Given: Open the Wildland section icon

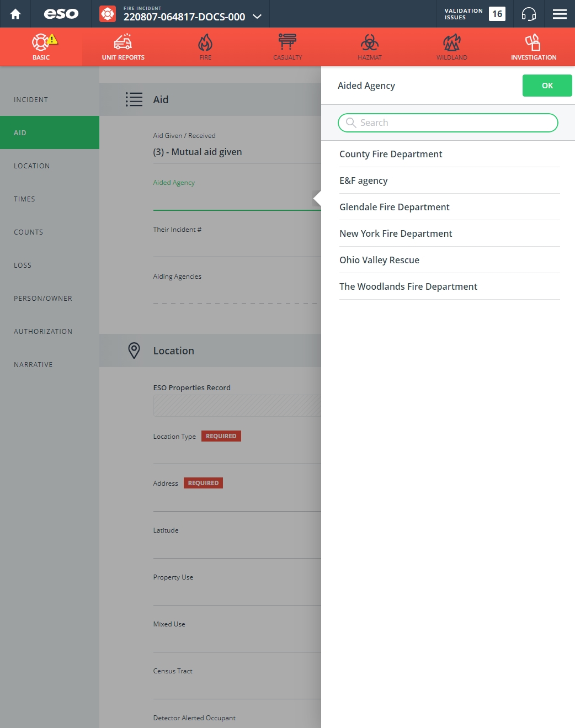Looking at the screenshot, I should click(452, 42).
